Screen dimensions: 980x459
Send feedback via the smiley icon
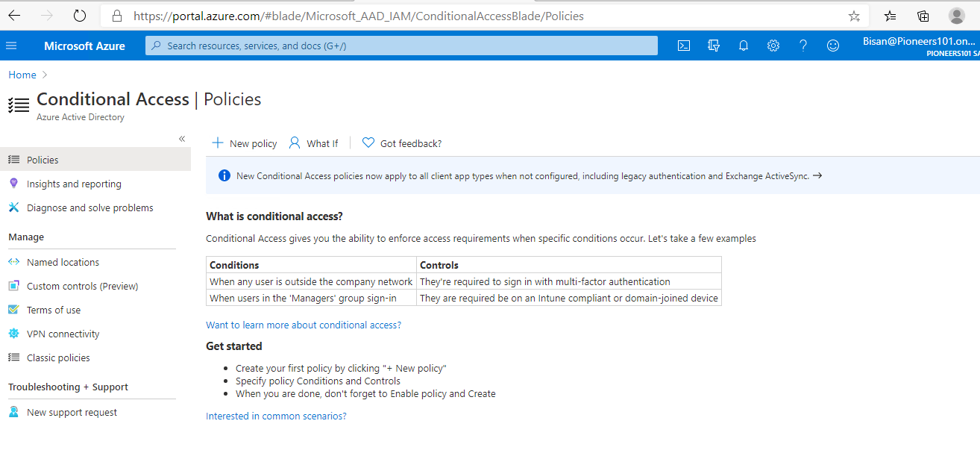point(833,46)
